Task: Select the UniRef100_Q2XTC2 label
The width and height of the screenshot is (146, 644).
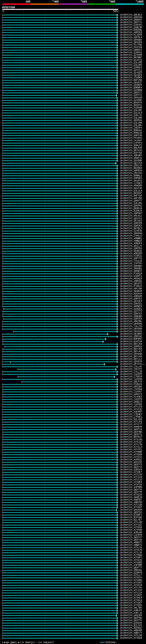Action: (131, 70)
